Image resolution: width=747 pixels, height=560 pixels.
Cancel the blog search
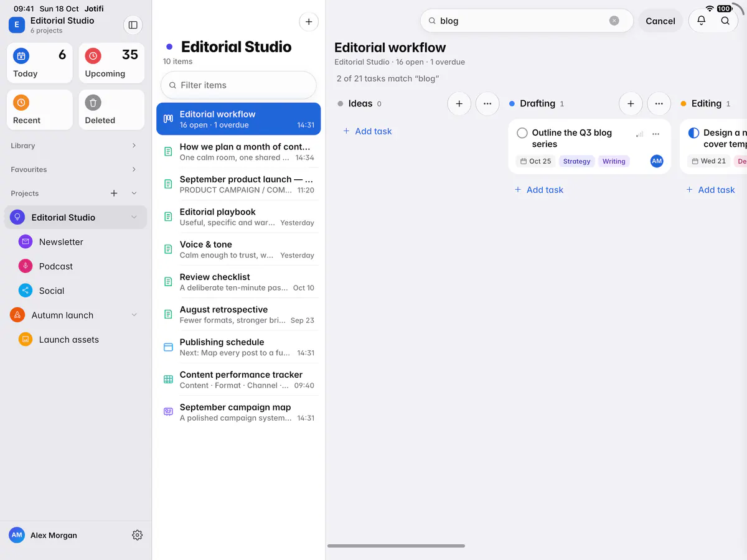point(660,21)
